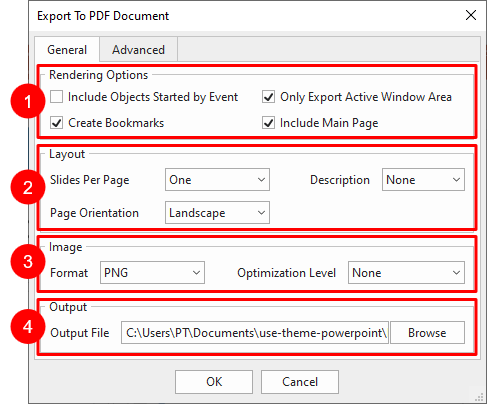This screenshot has height=404, width=487.
Task: Select the General tab
Action: pos(67,50)
